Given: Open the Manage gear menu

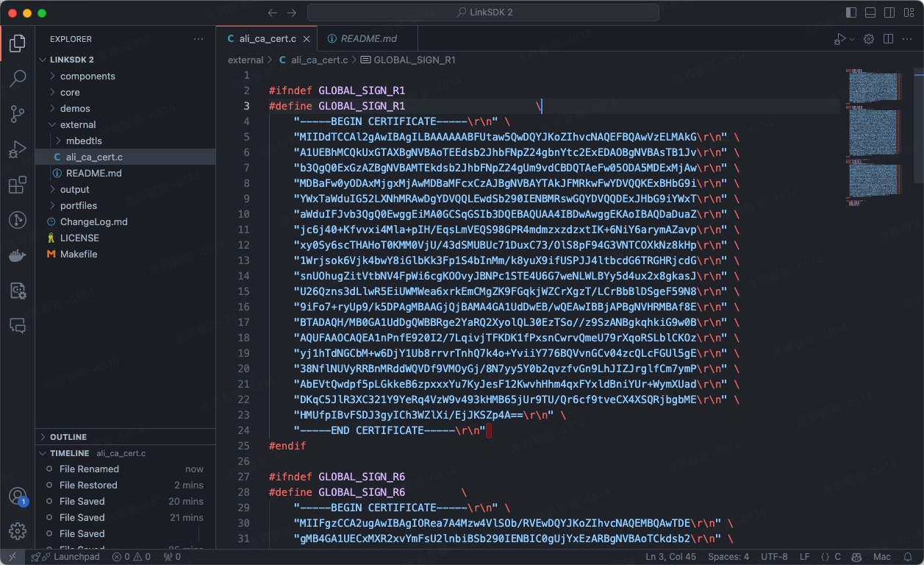Looking at the screenshot, I should coord(18,530).
